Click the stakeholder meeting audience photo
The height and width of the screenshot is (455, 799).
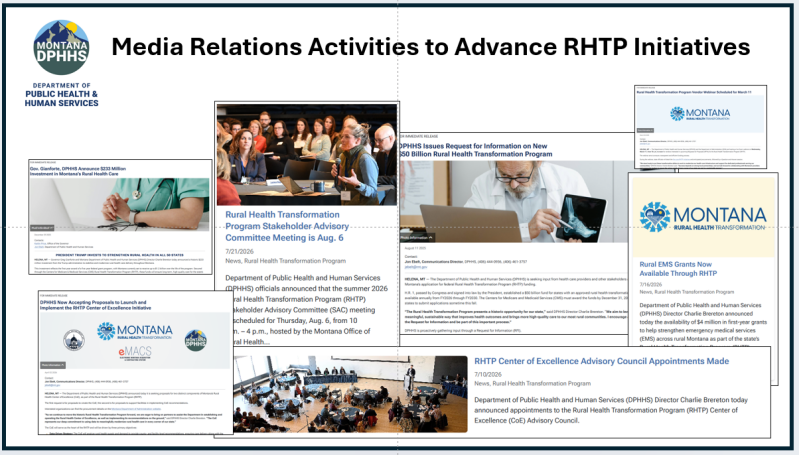(x=307, y=154)
